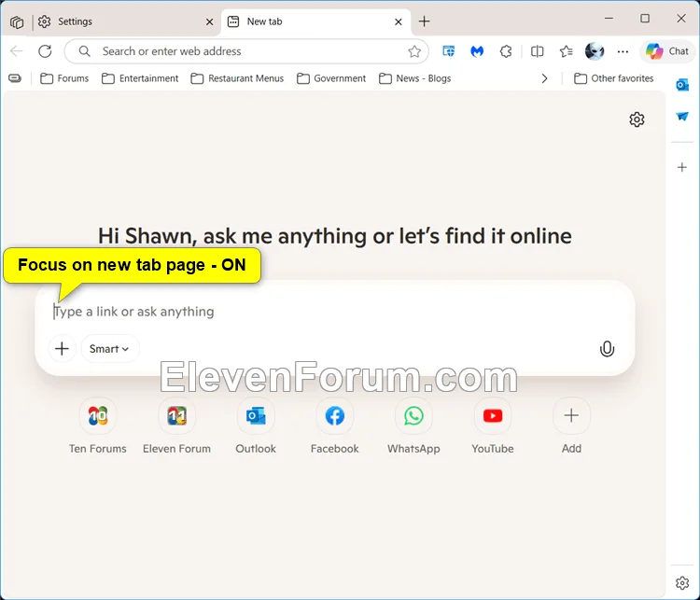Screen dimensions: 700x600
Task: Open the Other favorites folder
Action: click(613, 78)
